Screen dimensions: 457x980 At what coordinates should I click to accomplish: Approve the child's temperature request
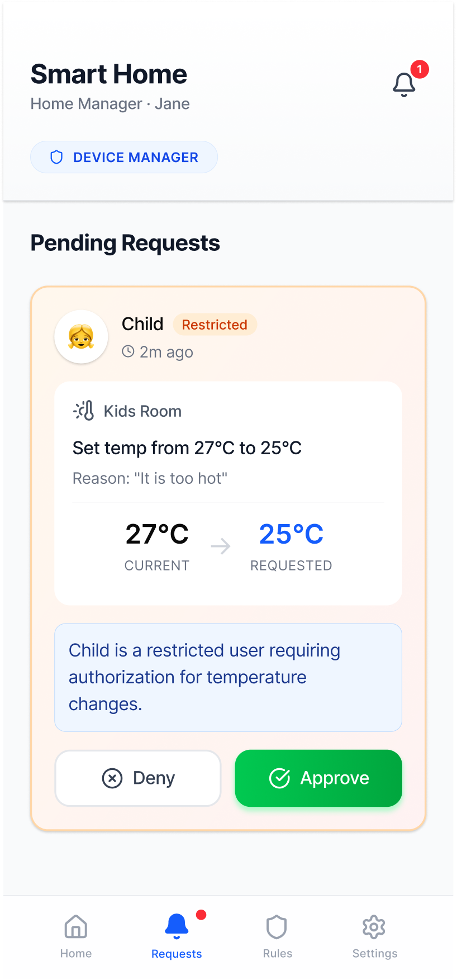[x=318, y=778]
